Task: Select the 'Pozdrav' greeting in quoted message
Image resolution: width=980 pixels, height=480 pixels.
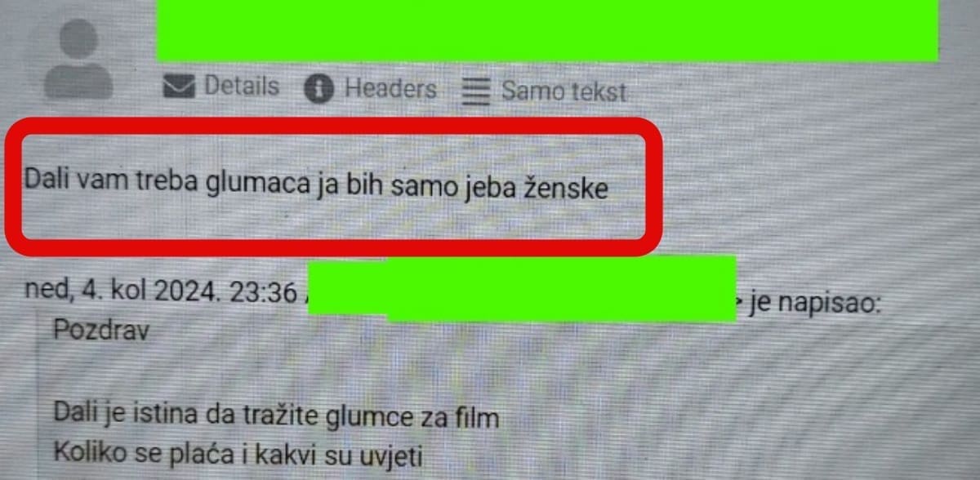Action: (101, 331)
